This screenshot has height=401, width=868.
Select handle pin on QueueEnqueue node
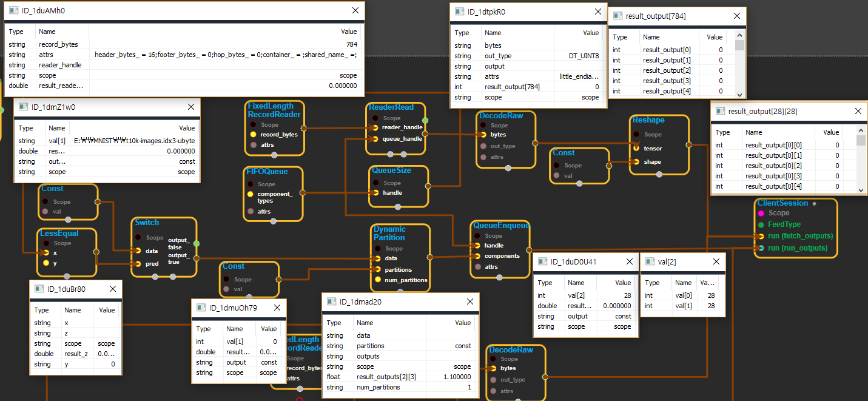[x=477, y=246]
